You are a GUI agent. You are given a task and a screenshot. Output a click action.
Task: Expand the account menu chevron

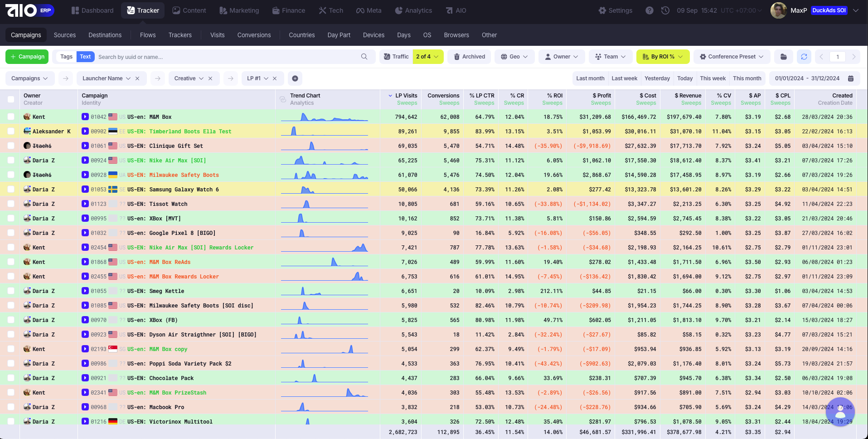pos(856,10)
